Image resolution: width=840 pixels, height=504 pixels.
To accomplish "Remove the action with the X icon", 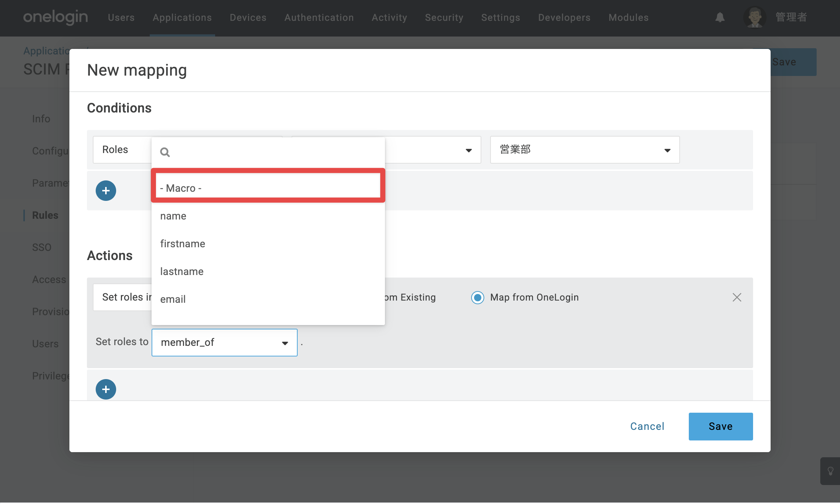I will coord(737,297).
